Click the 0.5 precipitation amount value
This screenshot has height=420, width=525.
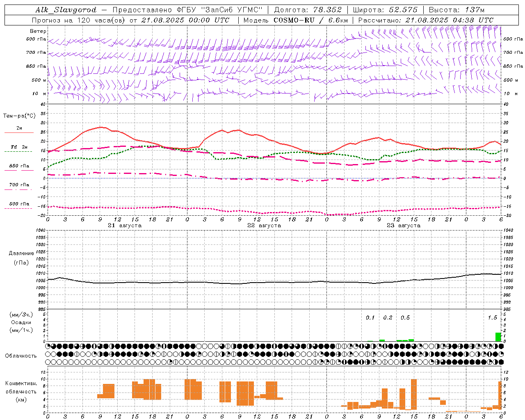click(x=405, y=317)
